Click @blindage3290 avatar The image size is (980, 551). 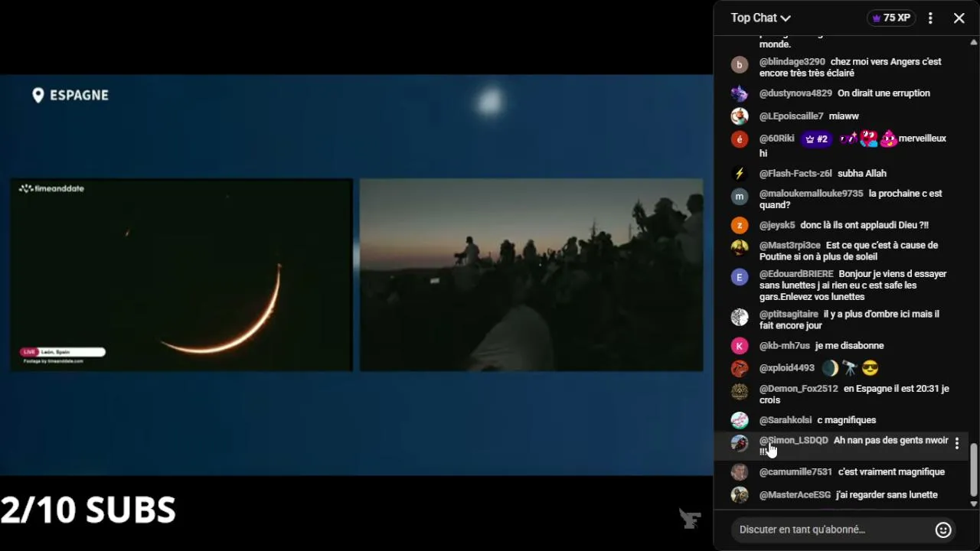(739, 65)
